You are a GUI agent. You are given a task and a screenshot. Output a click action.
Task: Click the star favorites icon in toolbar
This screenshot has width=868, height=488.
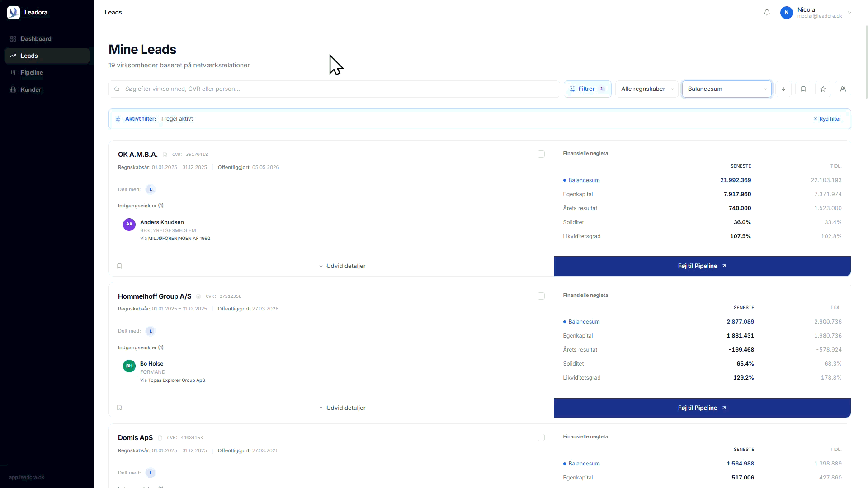pyautogui.click(x=823, y=89)
